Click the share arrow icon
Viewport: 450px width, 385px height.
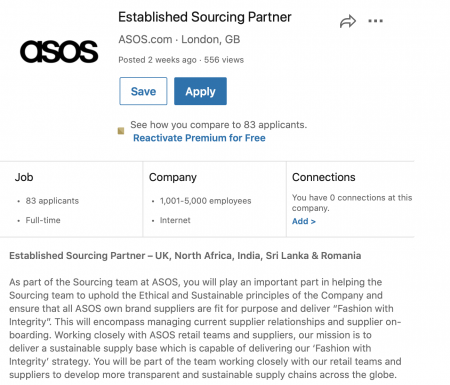[x=348, y=21]
